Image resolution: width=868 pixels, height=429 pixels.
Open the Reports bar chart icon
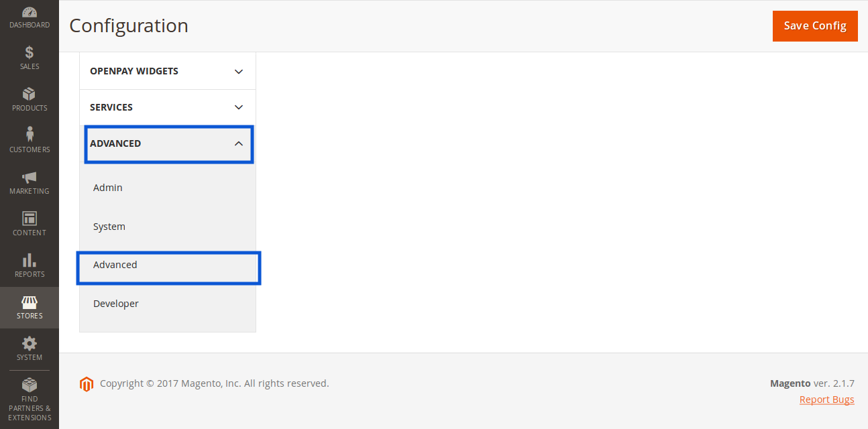click(30, 260)
